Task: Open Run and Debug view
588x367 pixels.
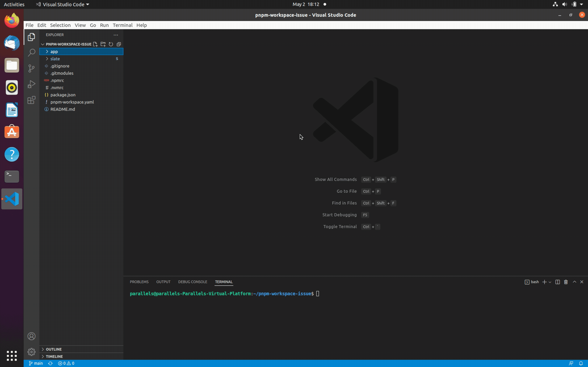Action: pos(31,84)
